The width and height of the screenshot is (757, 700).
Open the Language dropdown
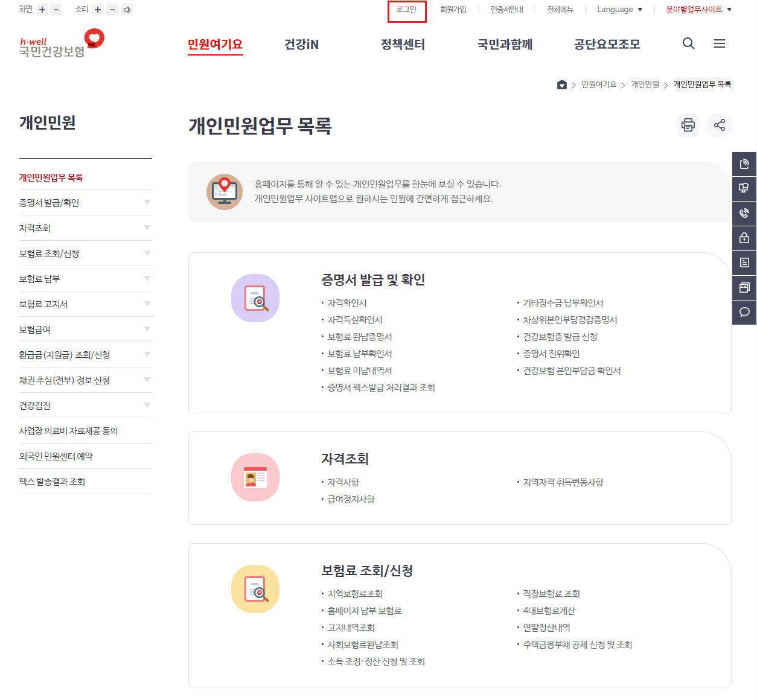point(620,10)
